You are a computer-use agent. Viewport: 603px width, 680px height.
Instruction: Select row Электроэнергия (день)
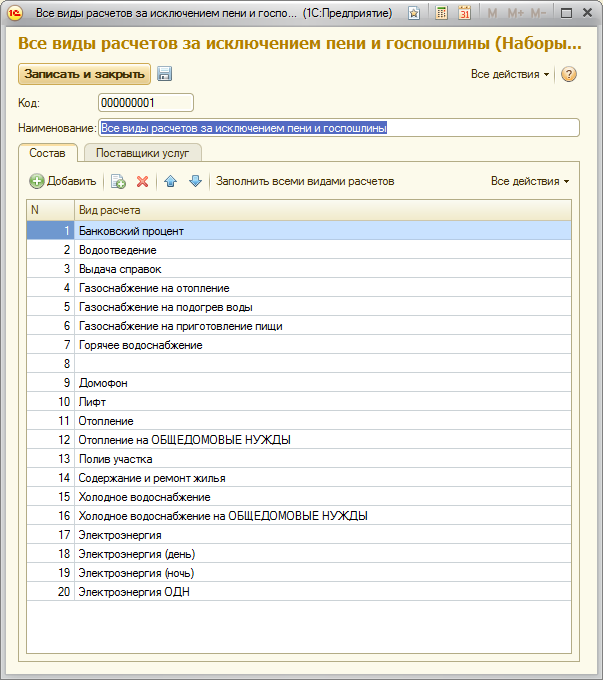click(299, 554)
